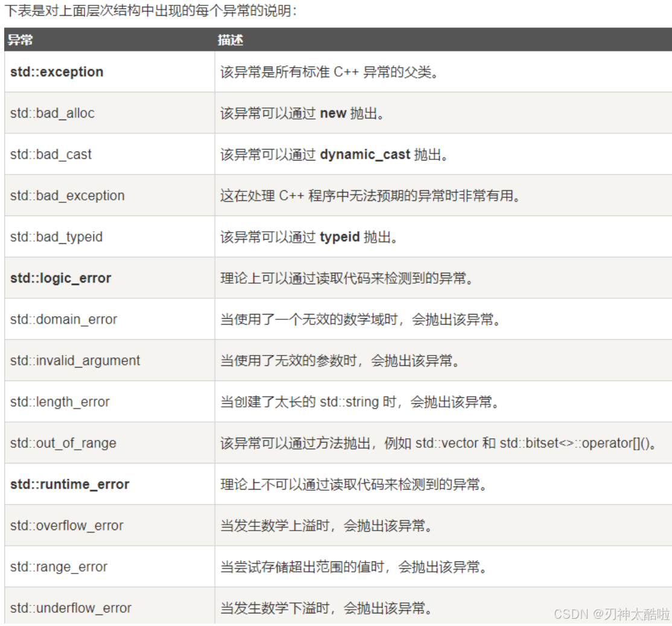Click description about 数学下溢
Screen dimensions: 672x626
[326, 608]
